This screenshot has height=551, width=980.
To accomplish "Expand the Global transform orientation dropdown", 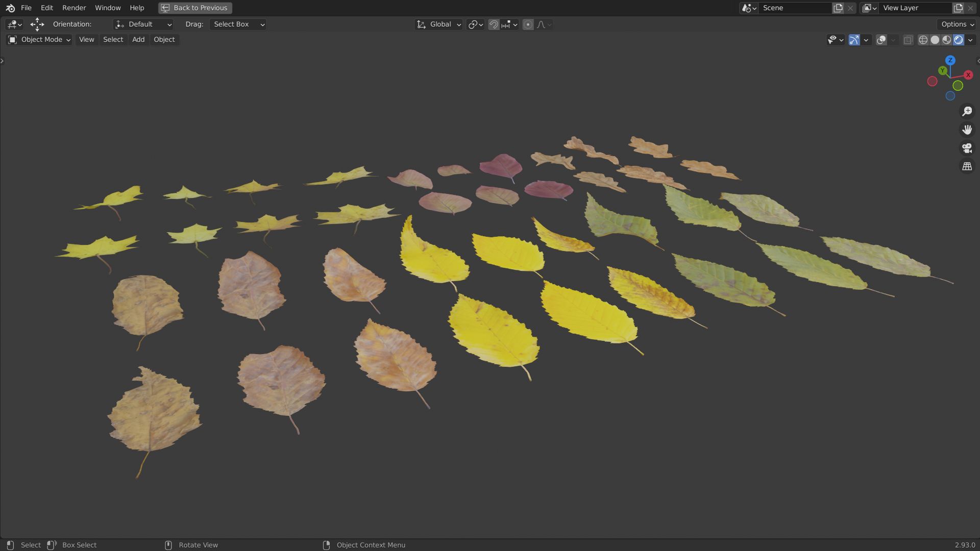I will click(x=439, y=24).
